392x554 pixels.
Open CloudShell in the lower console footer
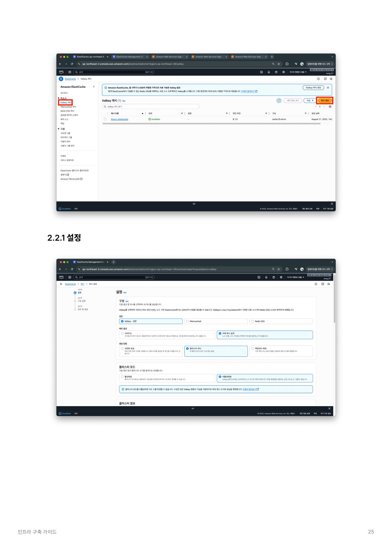tap(65, 413)
